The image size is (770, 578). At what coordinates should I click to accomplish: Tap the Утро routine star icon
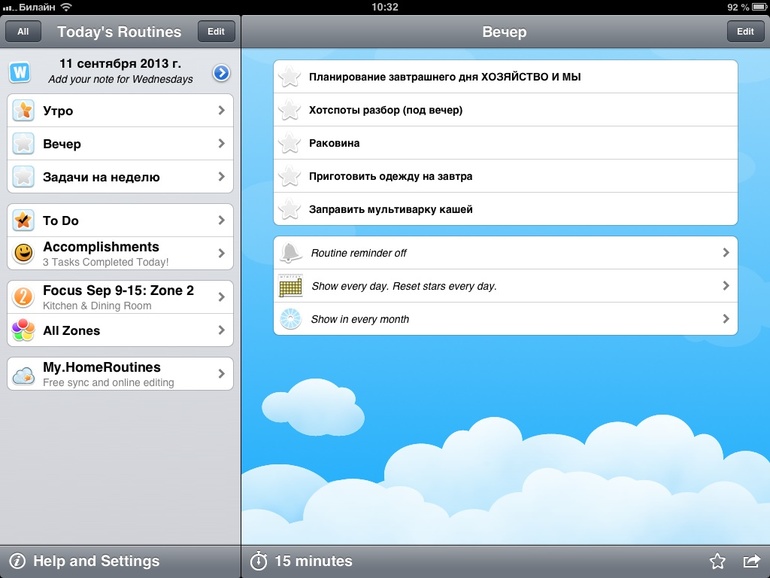23,110
